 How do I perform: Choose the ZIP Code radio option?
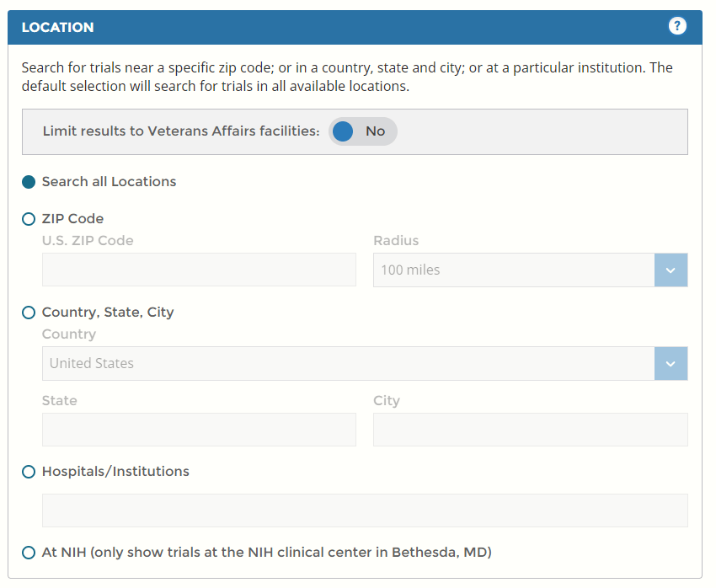tap(29, 219)
